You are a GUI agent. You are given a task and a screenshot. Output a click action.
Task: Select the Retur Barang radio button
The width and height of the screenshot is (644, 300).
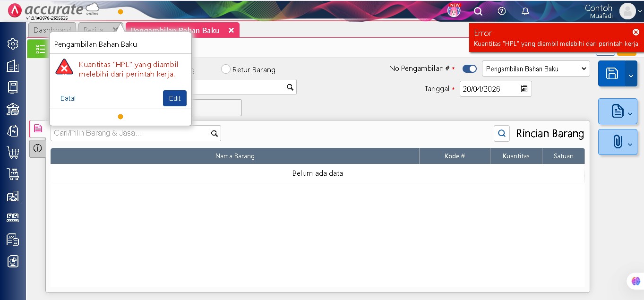pyautogui.click(x=226, y=69)
